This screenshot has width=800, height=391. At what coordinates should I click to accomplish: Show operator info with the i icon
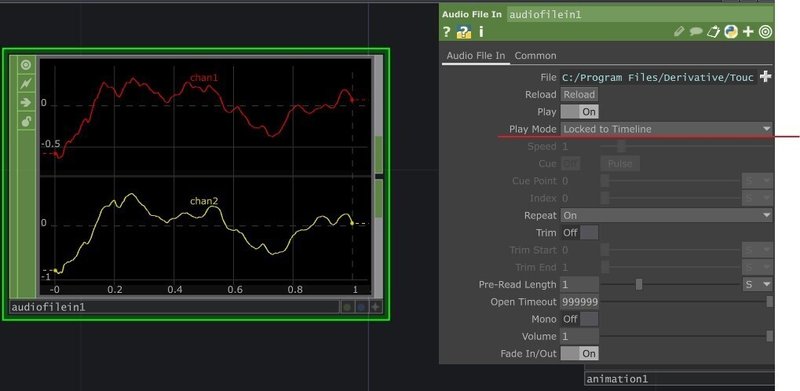[481, 32]
